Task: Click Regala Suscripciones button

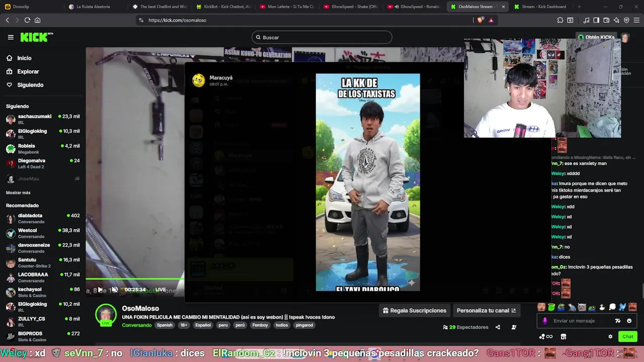Action: (415, 311)
